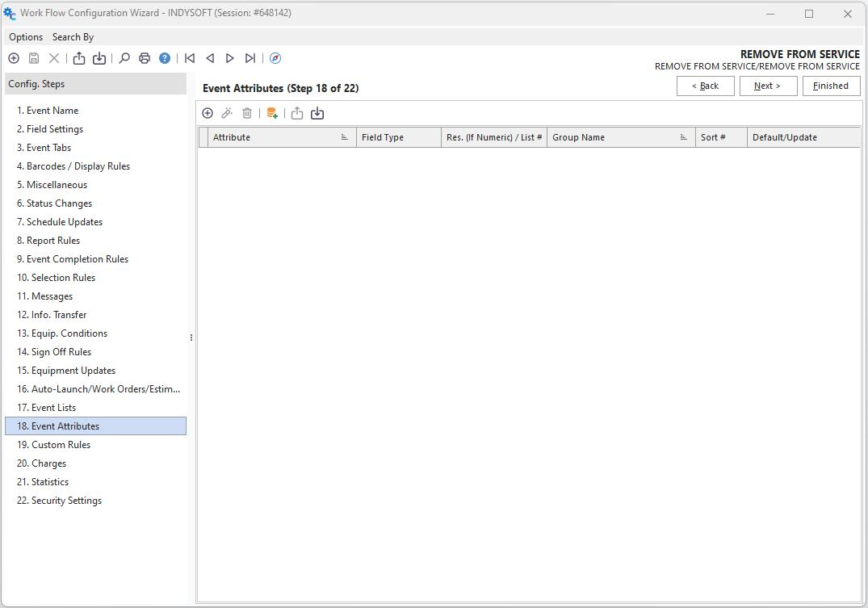Select step 9. Event Completion Rules
868x608 pixels.
click(95, 258)
